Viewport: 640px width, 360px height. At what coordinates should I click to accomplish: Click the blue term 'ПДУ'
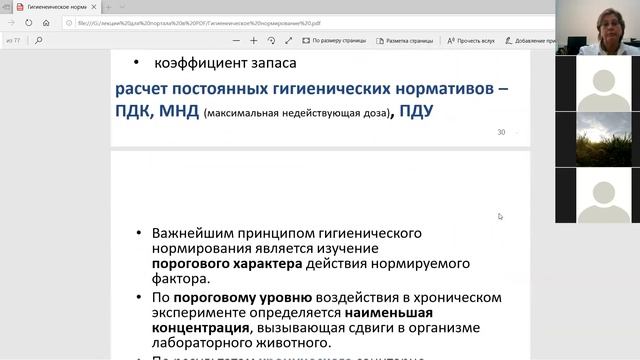416,111
